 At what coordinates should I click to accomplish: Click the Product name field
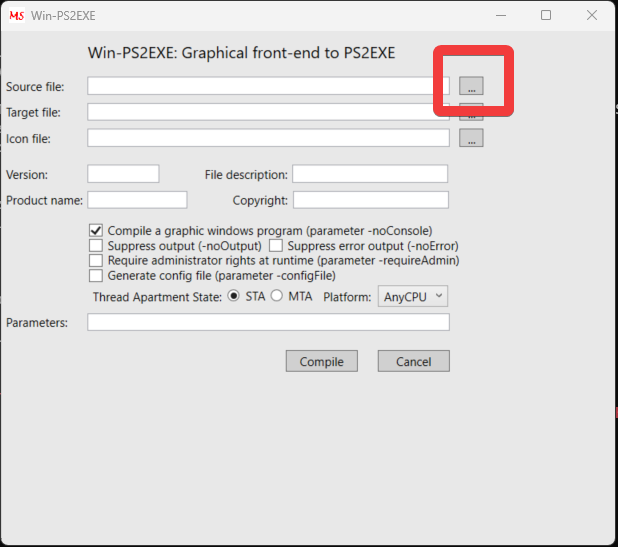(137, 200)
